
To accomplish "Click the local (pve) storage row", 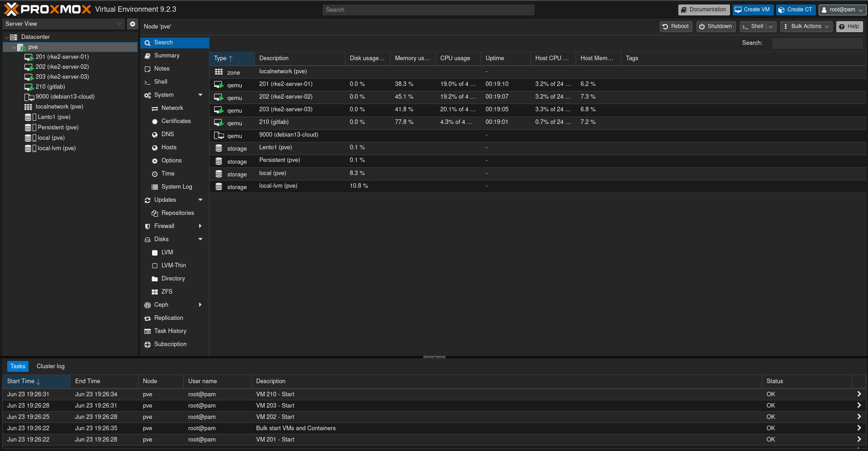I will (538, 173).
